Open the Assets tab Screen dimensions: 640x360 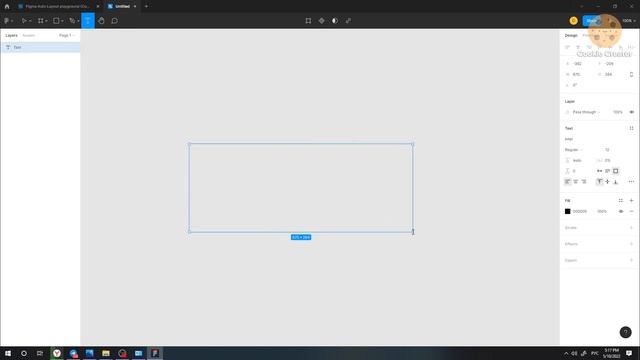29,36
